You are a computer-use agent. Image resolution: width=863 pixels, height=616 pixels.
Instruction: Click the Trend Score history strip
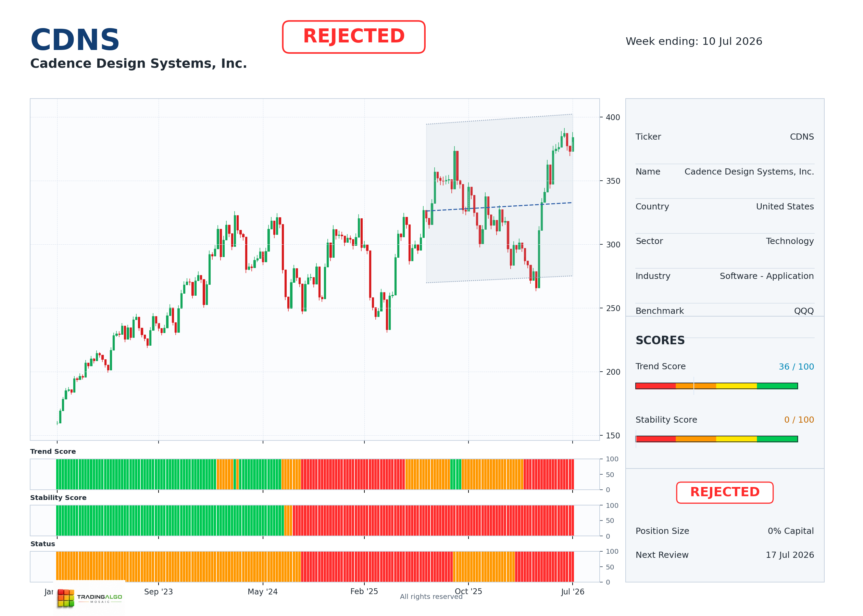[315, 474]
